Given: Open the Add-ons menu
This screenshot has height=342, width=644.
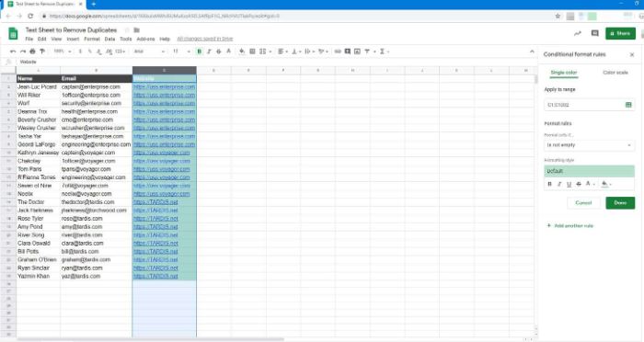Looking at the screenshot, I should point(145,39).
